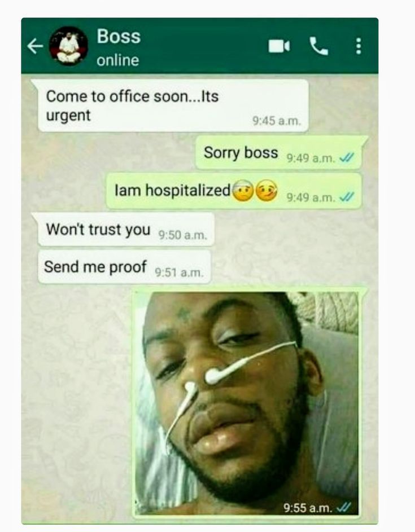Start a video call with Boss
Viewport: 415px width, 532px height.
279,46
